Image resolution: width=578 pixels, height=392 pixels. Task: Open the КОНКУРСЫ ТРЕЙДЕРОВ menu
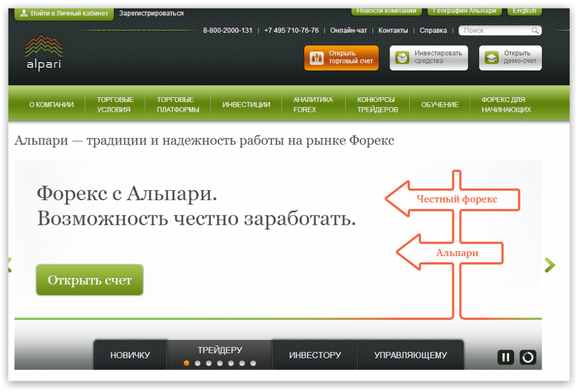point(378,105)
